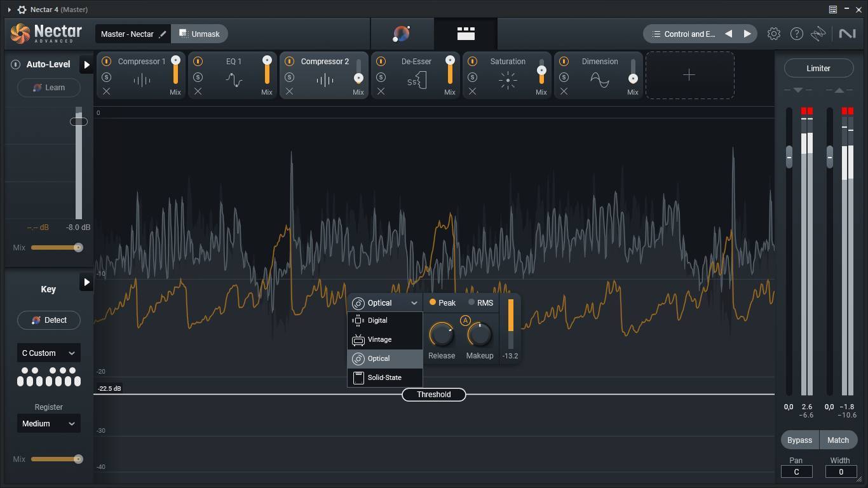The height and width of the screenshot is (488, 868).
Task: Switch to the modules view tab
Action: click(466, 34)
